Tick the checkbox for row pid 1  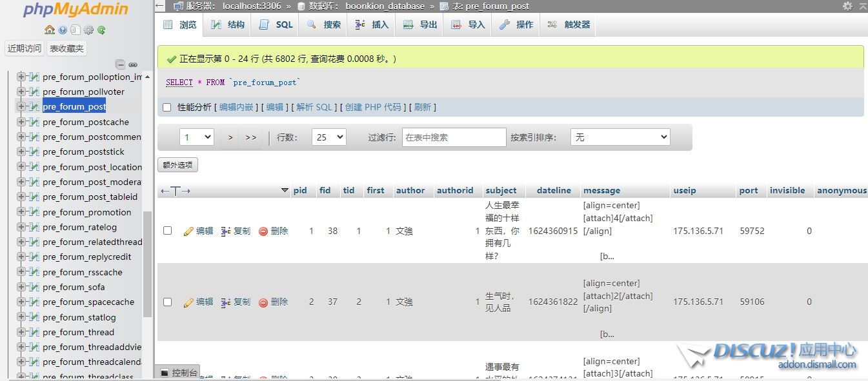[x=168, y=231]
